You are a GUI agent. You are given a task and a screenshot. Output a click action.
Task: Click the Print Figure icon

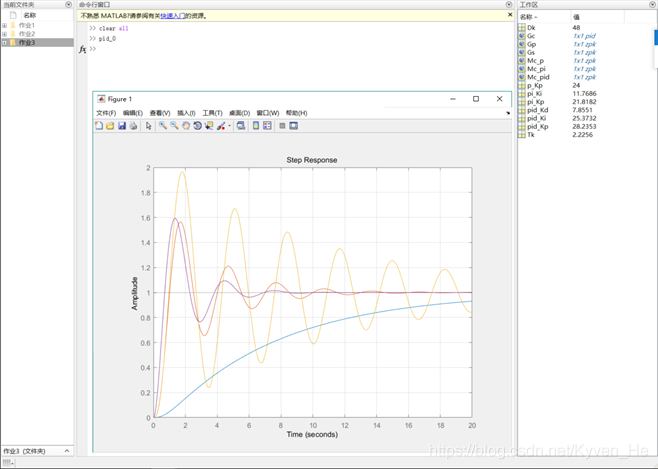coord(133,125)
